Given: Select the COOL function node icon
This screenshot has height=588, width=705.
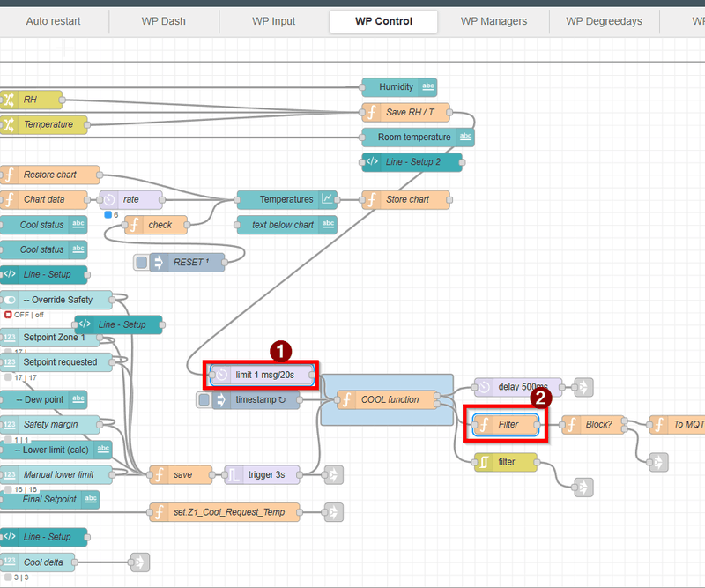Looking at the screenshot, I should (346, 399).
